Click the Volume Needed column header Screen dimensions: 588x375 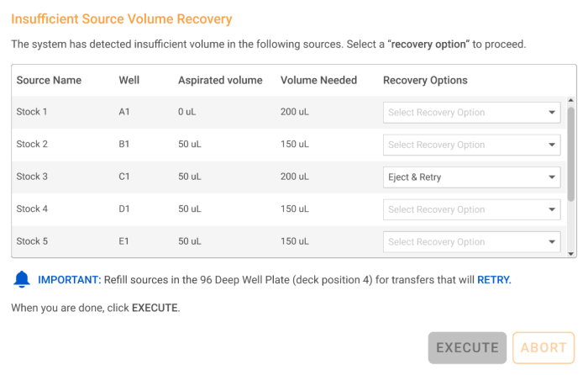coord(318,81)
